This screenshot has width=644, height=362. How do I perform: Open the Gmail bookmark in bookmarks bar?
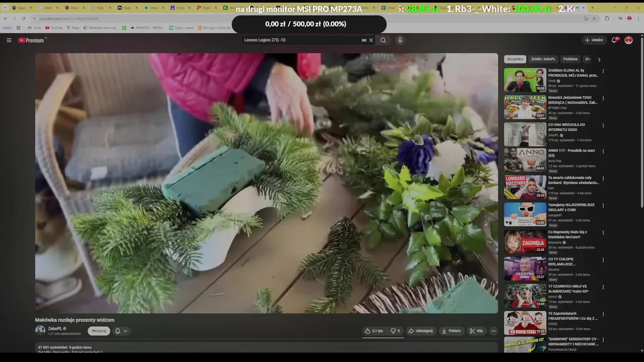pos(35,28)
